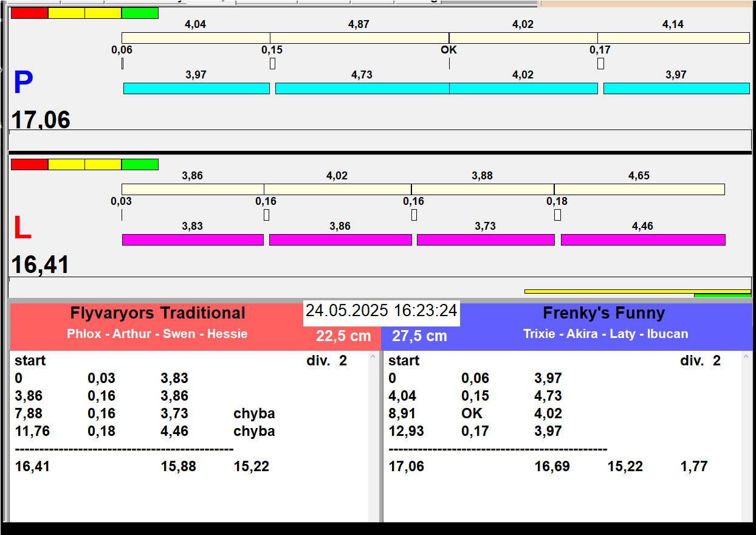Screen dimensions: 756x535
Task: Click the green start light in lane P
Action: pyautogui.click(x=140, y=13)
